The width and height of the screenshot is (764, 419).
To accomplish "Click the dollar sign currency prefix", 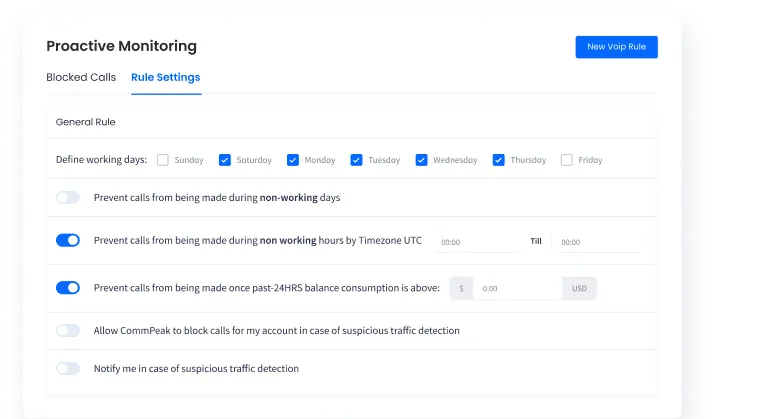I will (461, 289).
